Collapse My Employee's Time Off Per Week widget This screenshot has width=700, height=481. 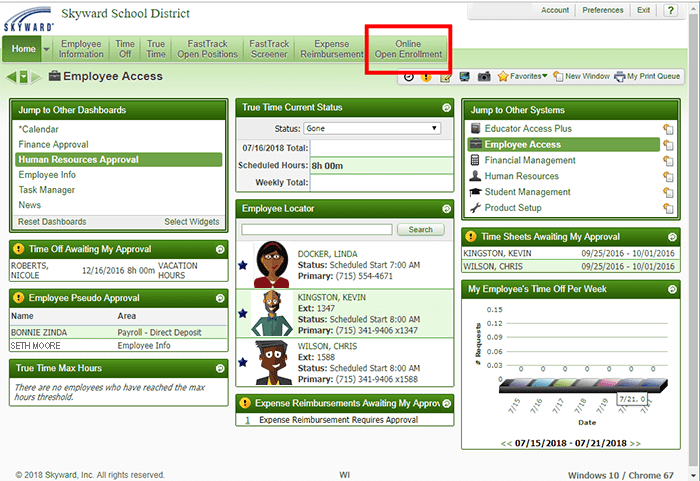click(672, 289)
